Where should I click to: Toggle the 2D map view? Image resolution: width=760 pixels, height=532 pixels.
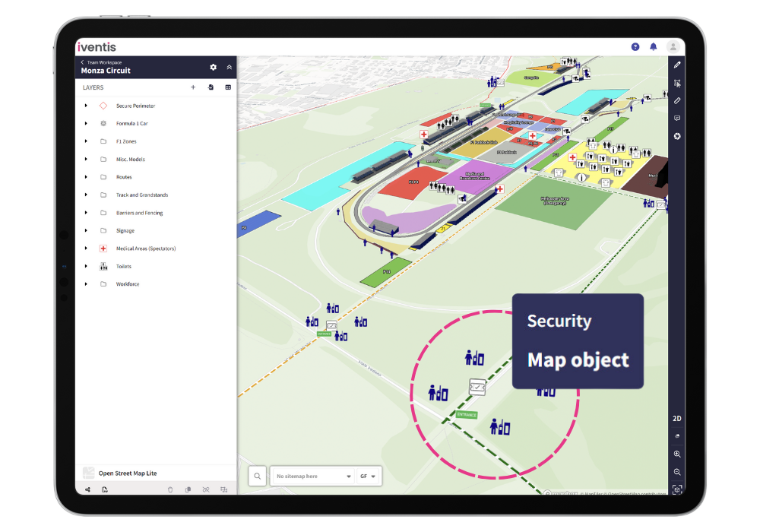click(677, 419)
